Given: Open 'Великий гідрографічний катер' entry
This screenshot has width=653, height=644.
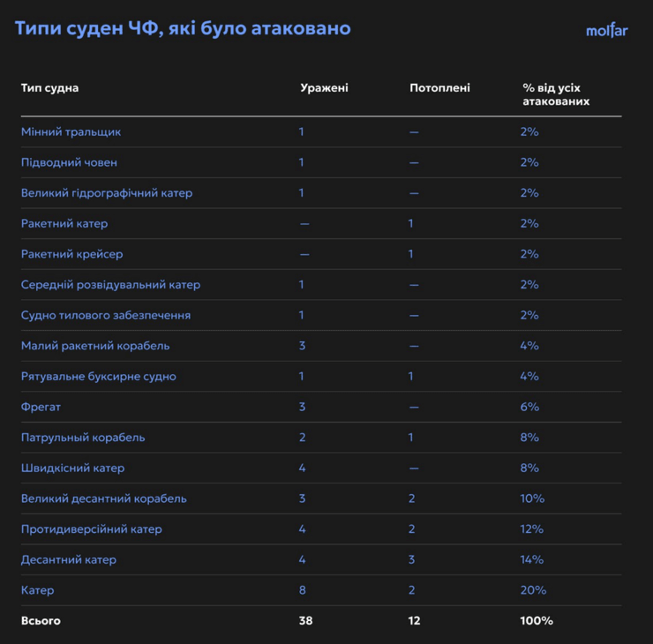Looking at the screenshot, I should pyautogui.click(x=106, y=193).
